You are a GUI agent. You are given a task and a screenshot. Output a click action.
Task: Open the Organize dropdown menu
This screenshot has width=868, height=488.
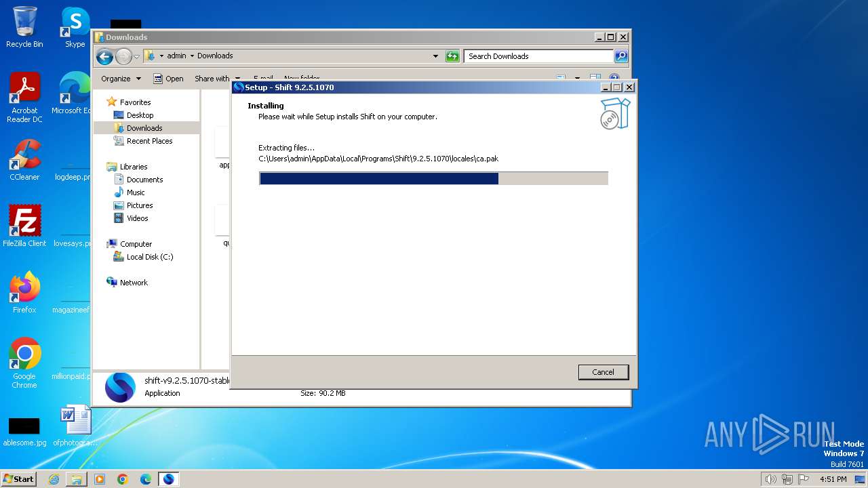point(121,79)
